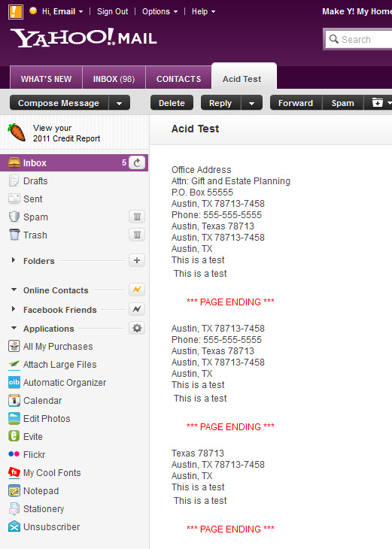Screen dimensions: 392x549
Task: Open the Compose Message dropdown arrow
Action: (x=119, y=103)
